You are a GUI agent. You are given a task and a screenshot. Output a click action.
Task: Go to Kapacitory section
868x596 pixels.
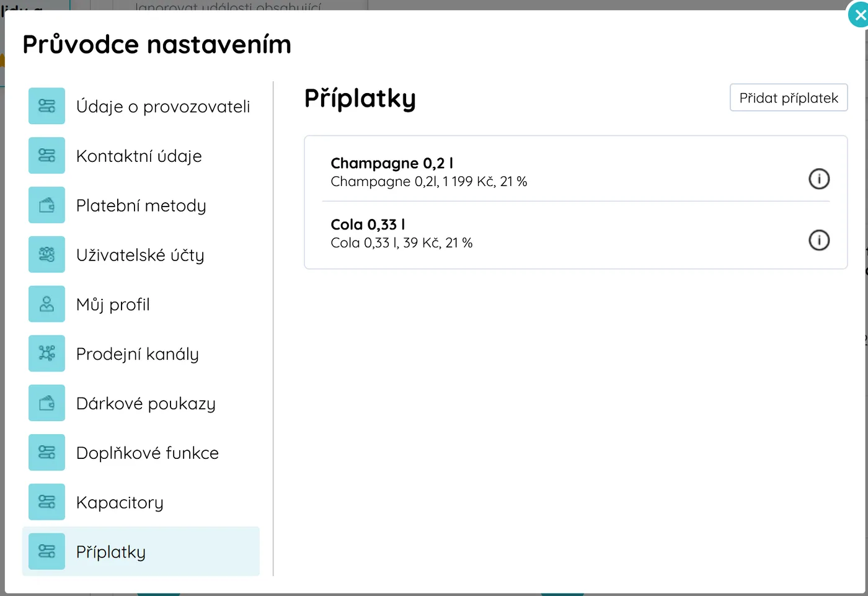(x=120, y=502)
